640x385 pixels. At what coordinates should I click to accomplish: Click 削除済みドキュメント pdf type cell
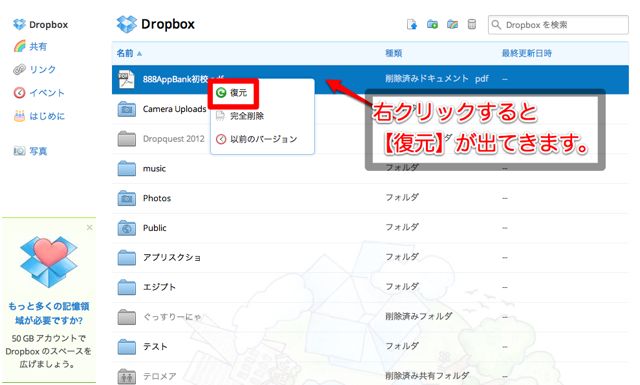tap(437, 78)
